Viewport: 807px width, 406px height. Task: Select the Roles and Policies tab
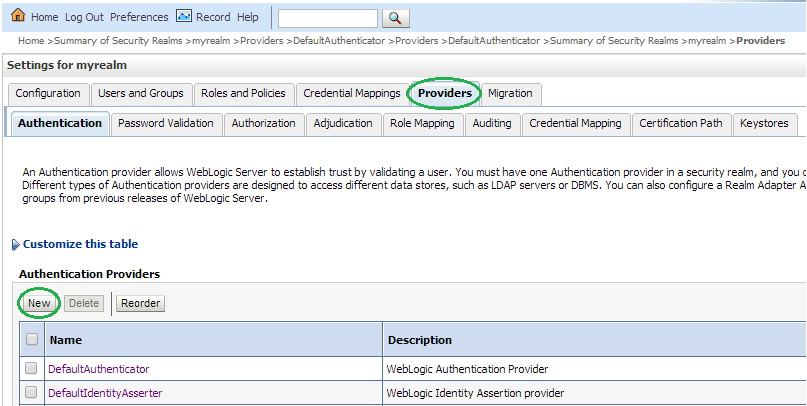tap(243, 94)
